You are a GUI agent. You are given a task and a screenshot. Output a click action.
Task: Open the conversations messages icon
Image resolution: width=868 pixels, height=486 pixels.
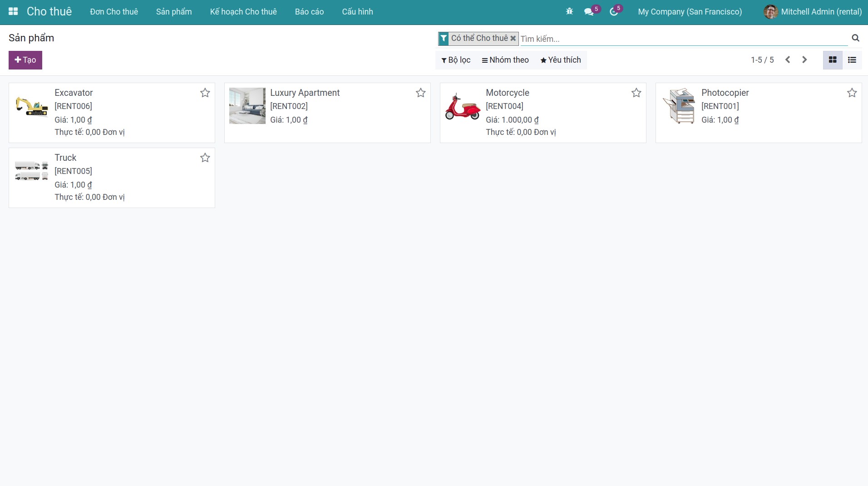(x=589, y=12)
